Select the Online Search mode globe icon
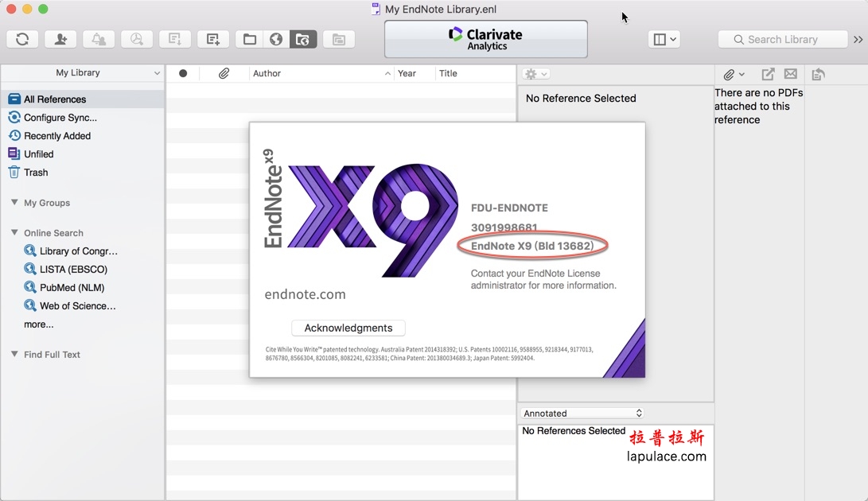Image resolution: width=868 pixels, height=501 pixels. pyautogui.click(x=276, y=39)
